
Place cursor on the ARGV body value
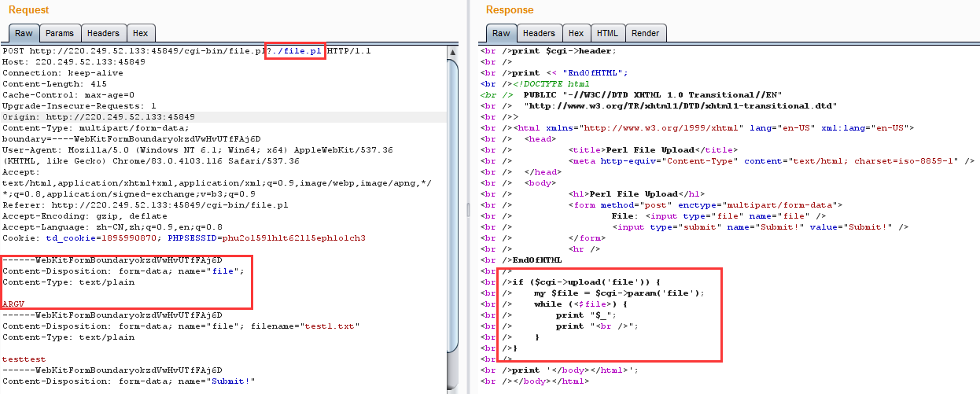coord(13,303)
